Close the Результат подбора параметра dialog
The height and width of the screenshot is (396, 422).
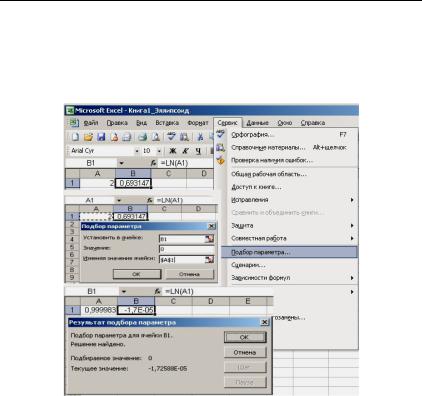click(264, 322)
